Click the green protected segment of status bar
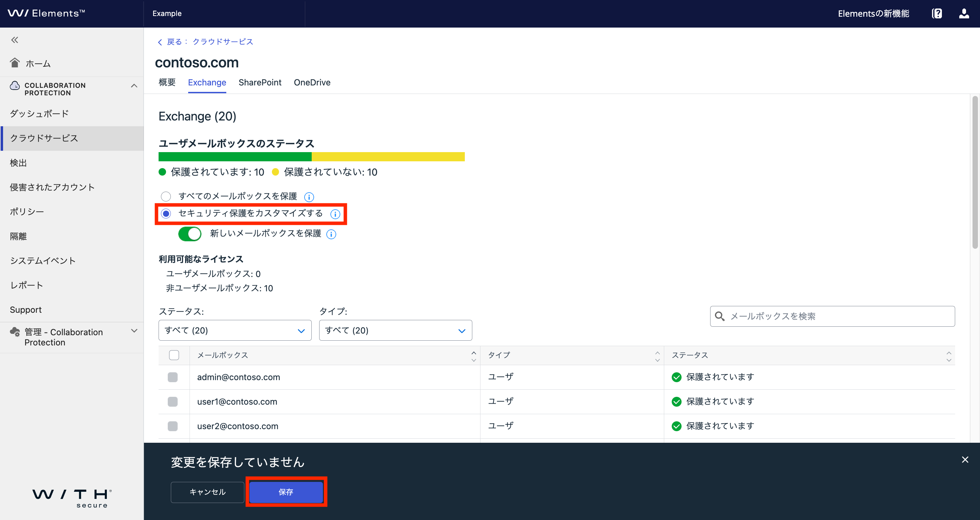 (x=235, y=157)
